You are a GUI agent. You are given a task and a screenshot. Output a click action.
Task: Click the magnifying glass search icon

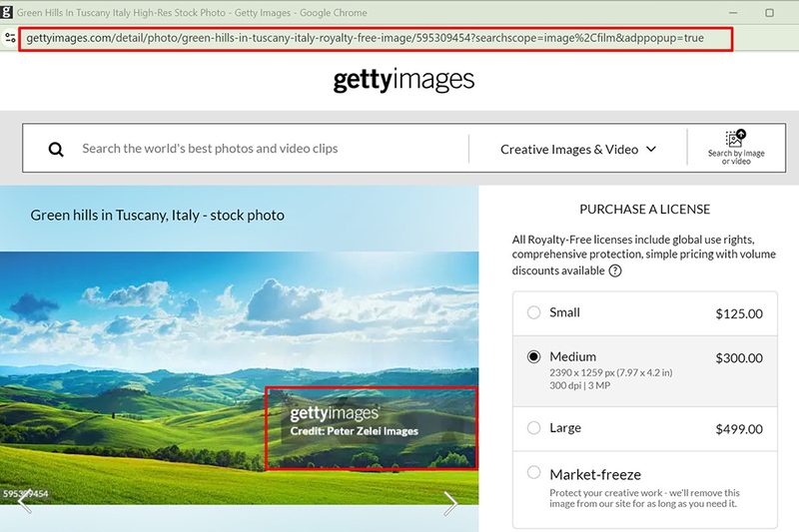pyautogui.click(x=56, y=149)
